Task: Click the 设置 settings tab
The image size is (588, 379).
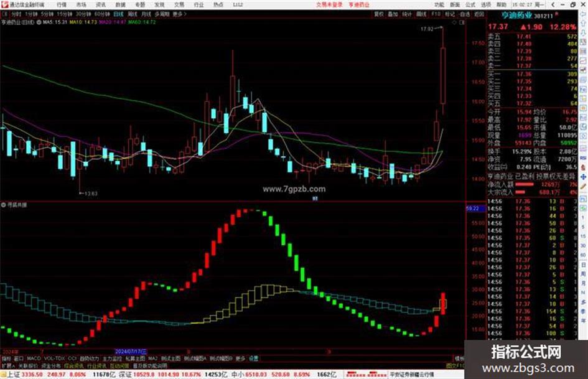Action: (x=254, y=358)
